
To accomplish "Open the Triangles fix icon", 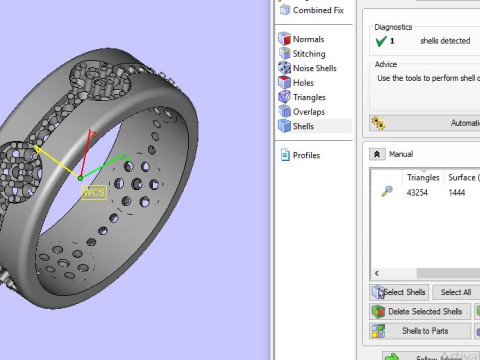I will pos(284,97).
